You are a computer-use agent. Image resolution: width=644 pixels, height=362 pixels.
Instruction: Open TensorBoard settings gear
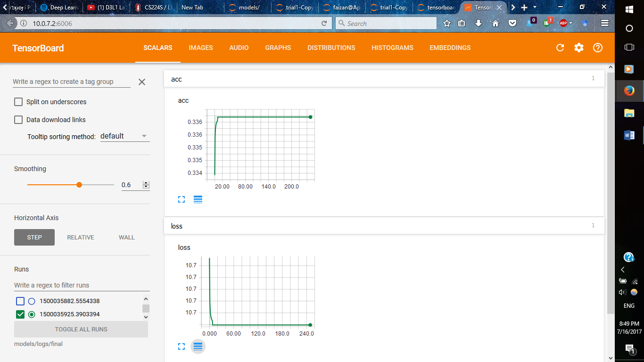(579, 48)
